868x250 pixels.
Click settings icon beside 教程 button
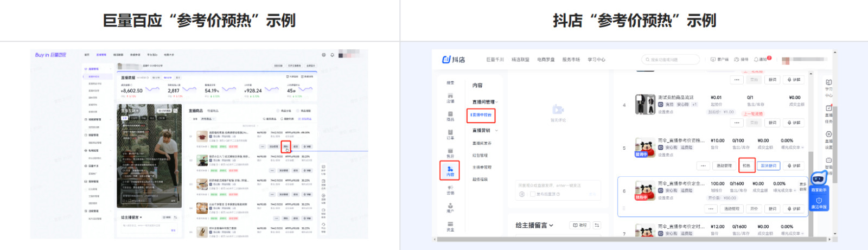[x=597, y=225]
